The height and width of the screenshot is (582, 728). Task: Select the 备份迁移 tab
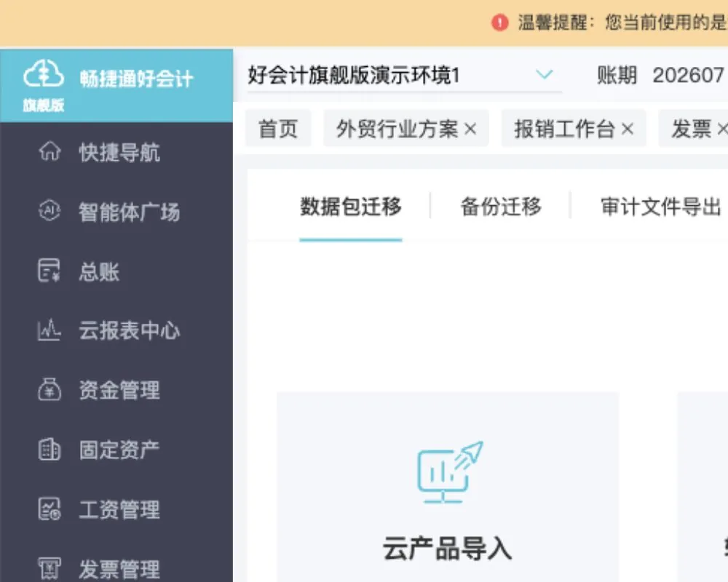click(501, 207)
